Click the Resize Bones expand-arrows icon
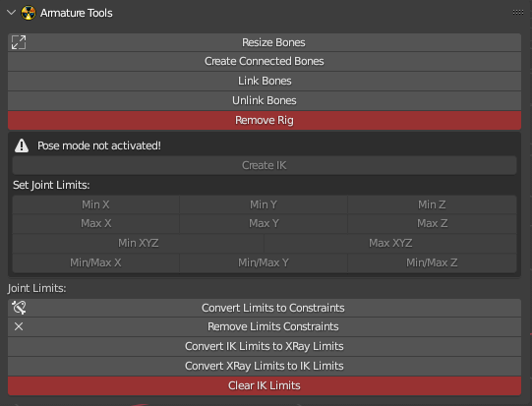Image resolution: width=532 pixels, height=406 pixels. coord(19,42)
